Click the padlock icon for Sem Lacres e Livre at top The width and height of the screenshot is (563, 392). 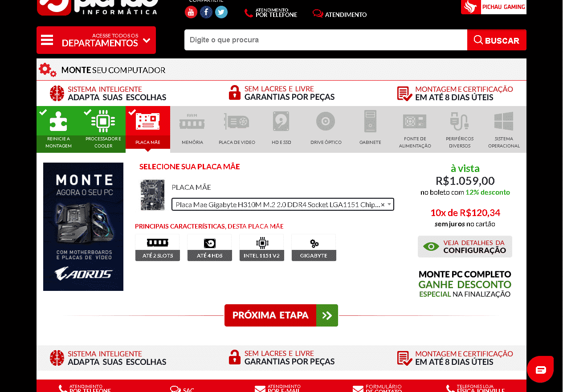[x=234, y=93]
